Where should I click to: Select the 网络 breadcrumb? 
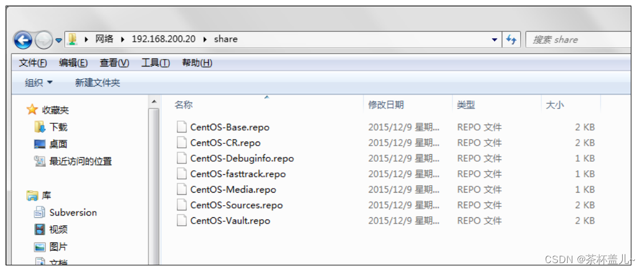(104, 39)
